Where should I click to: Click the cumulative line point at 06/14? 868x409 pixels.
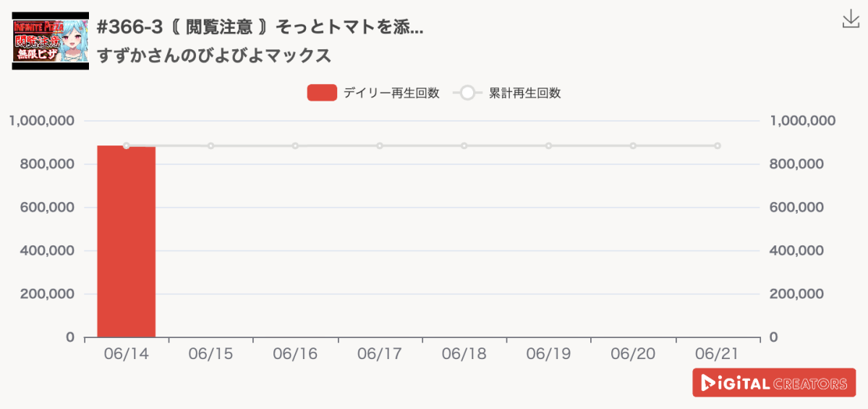pos(127,146)
